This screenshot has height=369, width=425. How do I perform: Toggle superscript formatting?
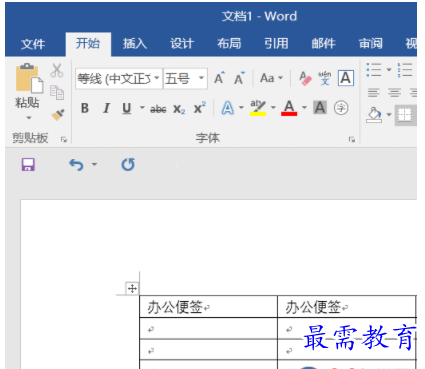200,108
